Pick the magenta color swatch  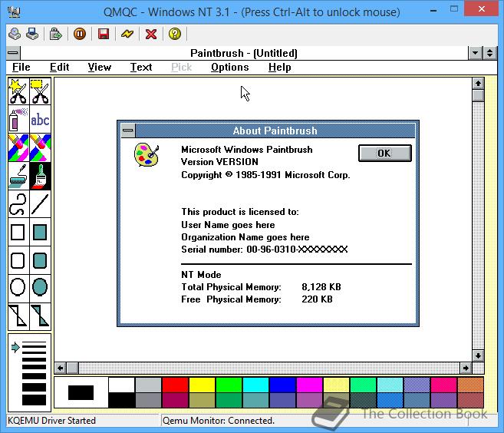coord(309,385)
